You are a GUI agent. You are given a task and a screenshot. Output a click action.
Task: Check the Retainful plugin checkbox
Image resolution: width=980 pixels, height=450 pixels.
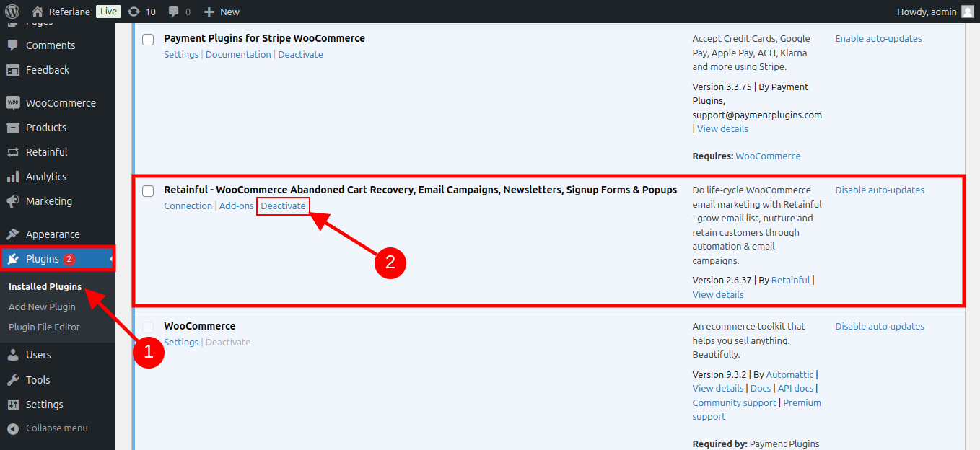click(148, 191)
